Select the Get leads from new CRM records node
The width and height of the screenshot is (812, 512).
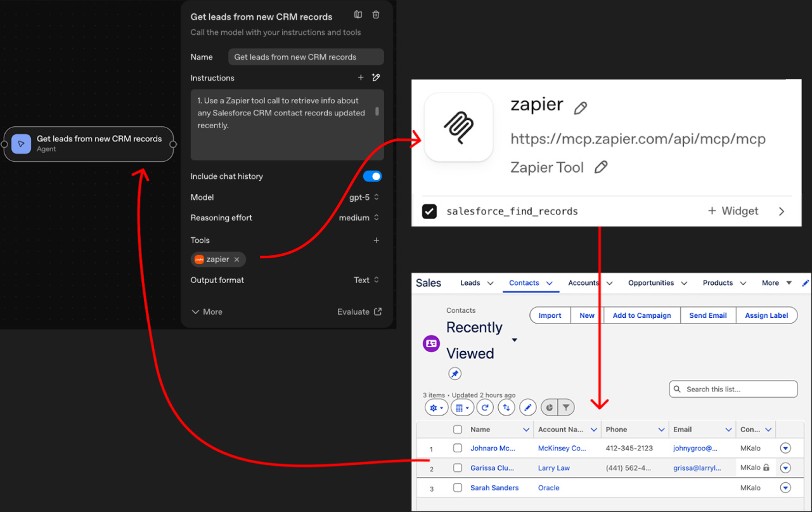(89, 144)
